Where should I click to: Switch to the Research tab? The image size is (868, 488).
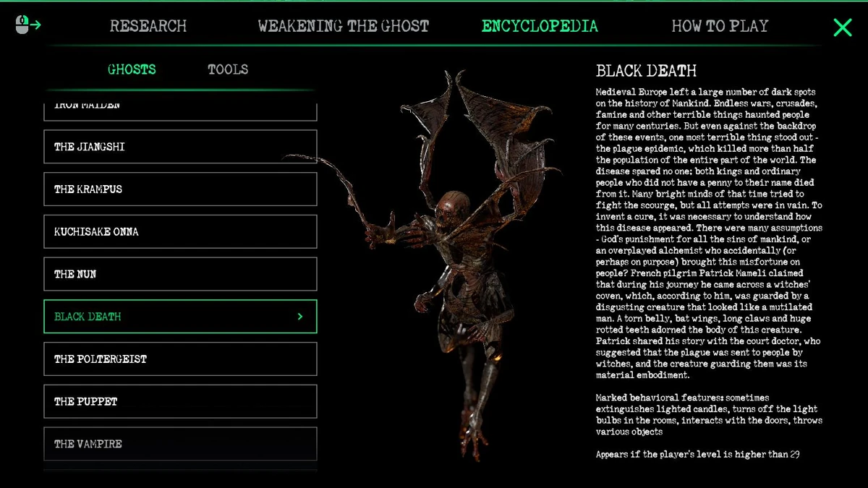[x=148, y=26]
